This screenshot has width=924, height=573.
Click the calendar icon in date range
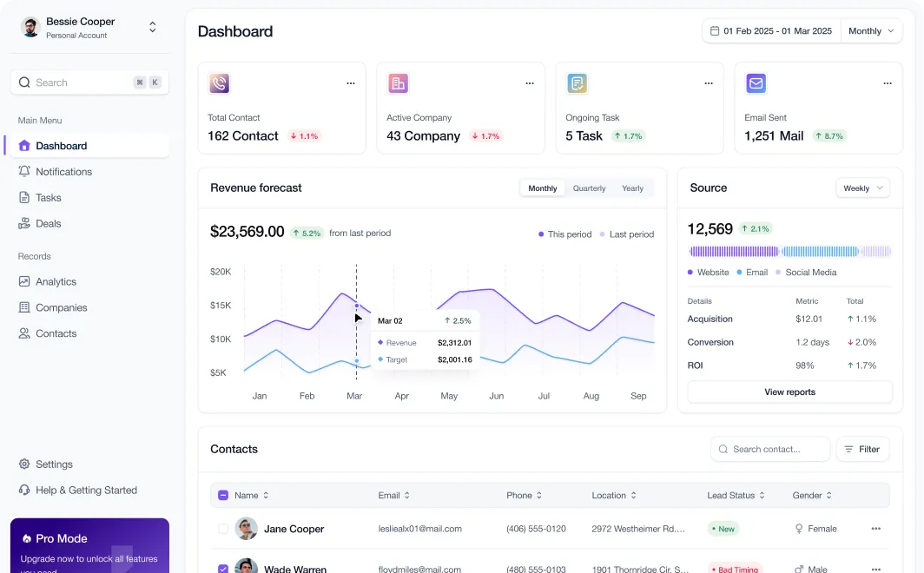pos(714,30)
